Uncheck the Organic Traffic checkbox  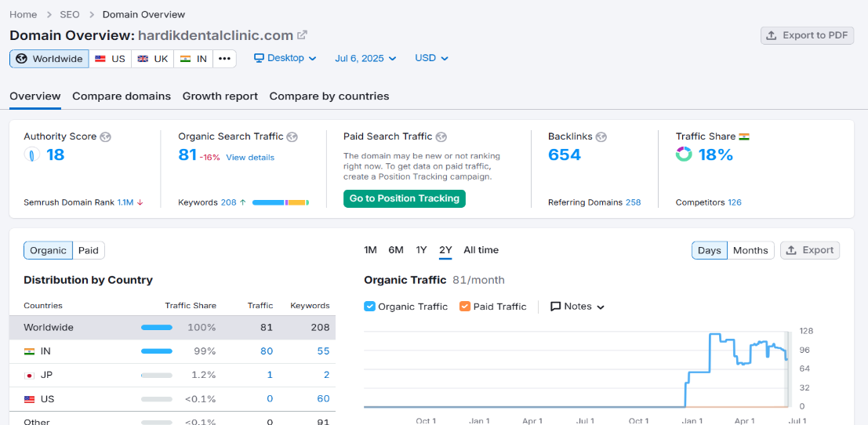pyautogui.click(x=370, y=307)
